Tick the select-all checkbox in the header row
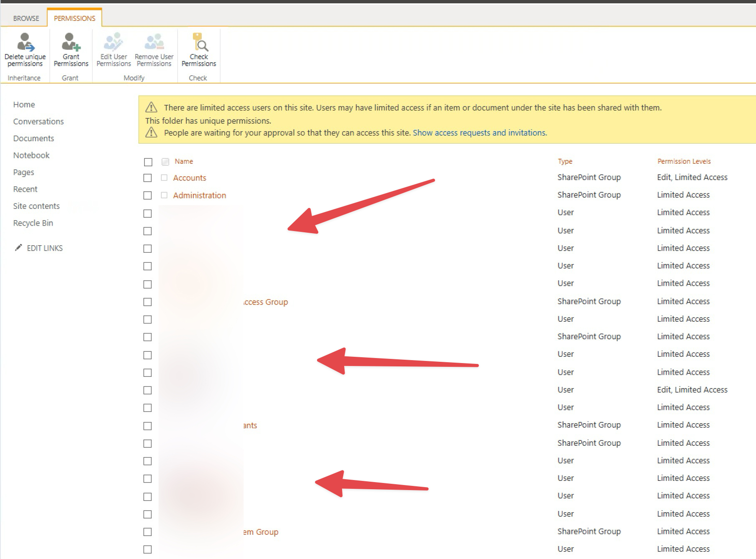 148,162
